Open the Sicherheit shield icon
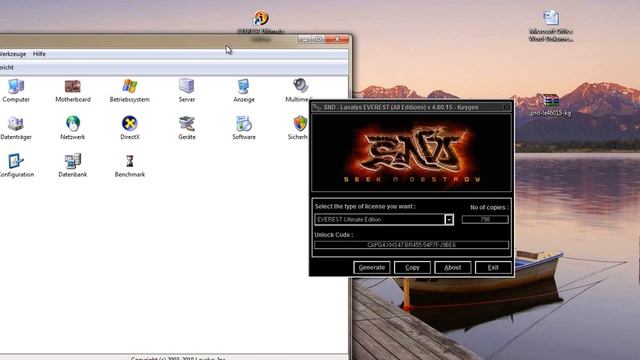The width and height of the screenshot is (640, 360). (300, 124)
